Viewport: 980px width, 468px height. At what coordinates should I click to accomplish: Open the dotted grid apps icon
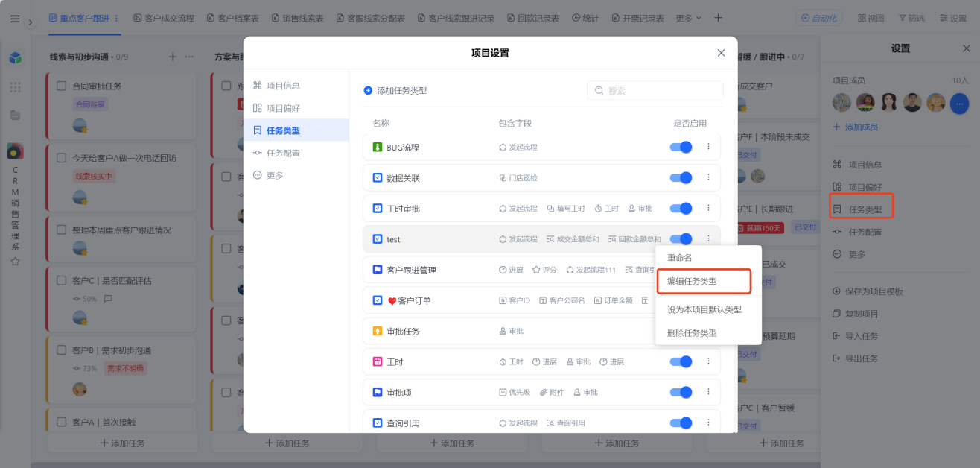pyautogui.click(x=15, y=87)
